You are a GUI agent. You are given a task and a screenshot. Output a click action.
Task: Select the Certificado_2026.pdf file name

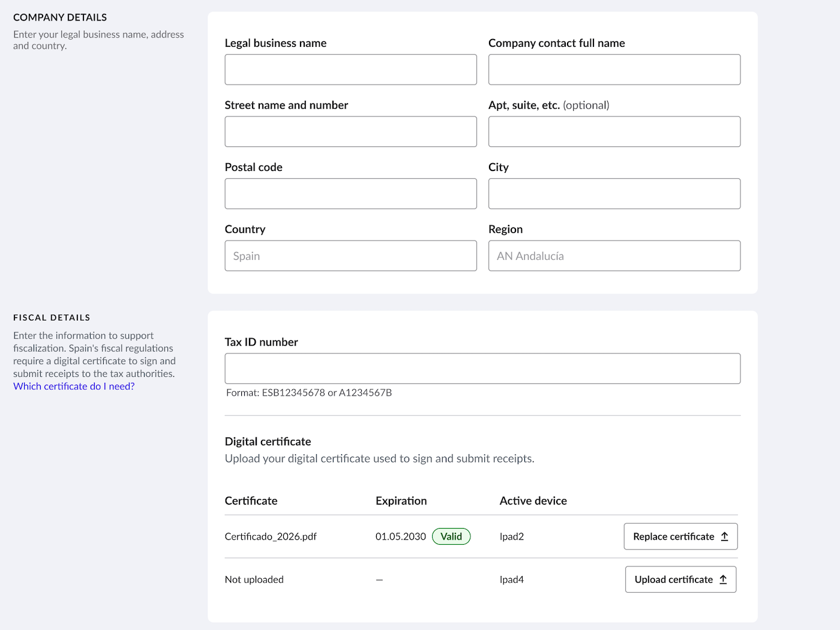[271, 536]
